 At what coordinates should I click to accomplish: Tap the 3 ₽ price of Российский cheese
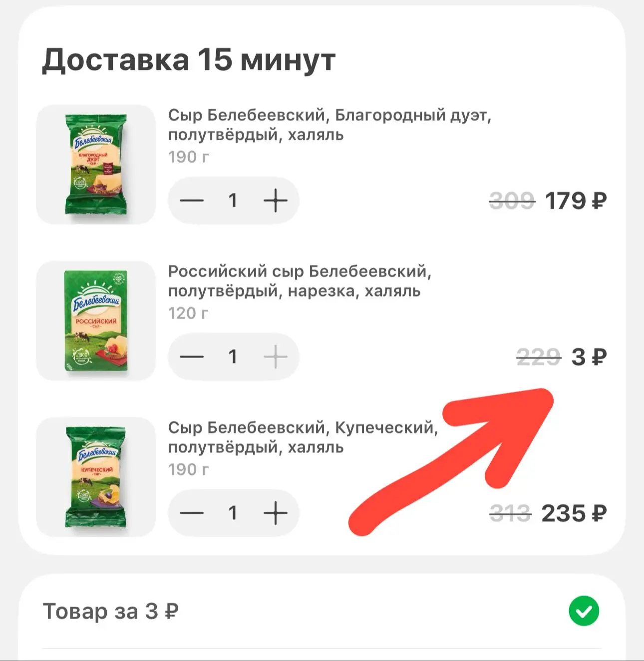pos(589,357)
